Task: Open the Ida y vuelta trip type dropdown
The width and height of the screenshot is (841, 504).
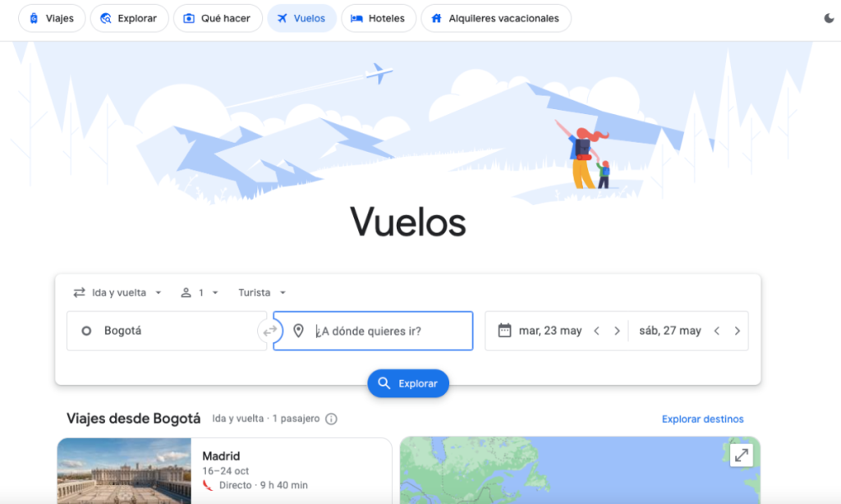Action: pos(117,293)
